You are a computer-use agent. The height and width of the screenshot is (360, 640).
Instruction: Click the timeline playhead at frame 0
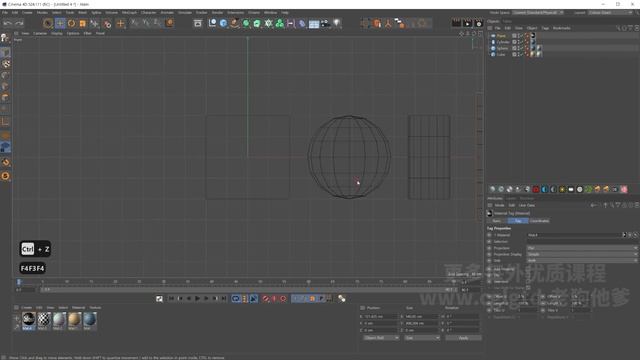click(18, 282)
